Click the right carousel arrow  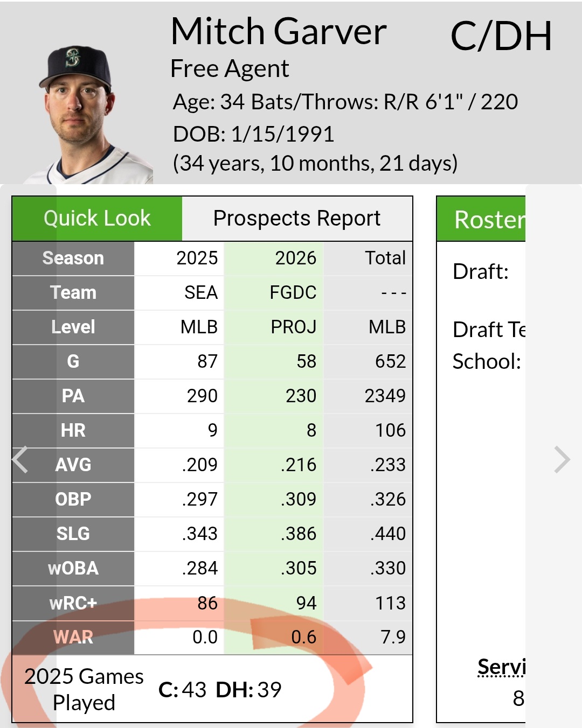coord(562,460)
